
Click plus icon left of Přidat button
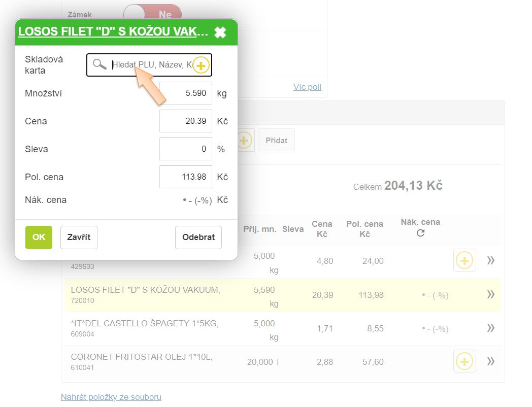245,140
